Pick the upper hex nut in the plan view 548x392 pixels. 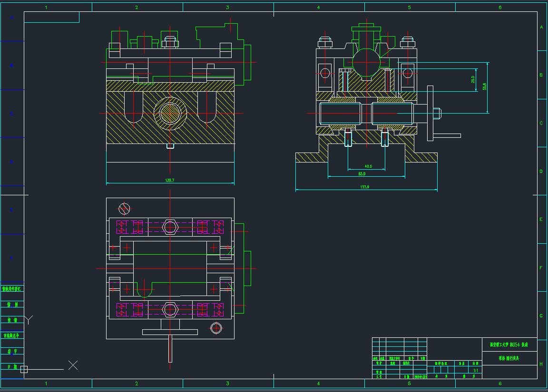[170, 228]
